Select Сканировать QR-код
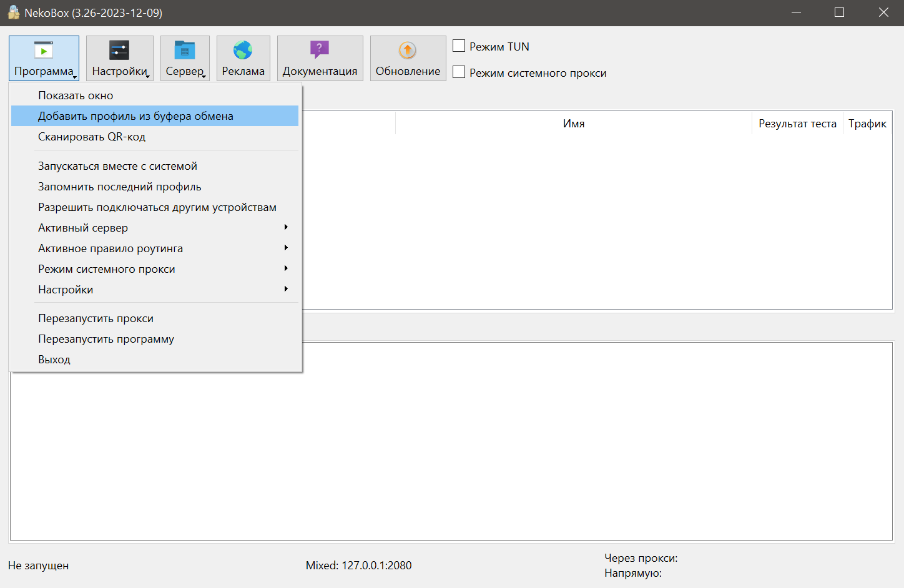 [155, 137]
